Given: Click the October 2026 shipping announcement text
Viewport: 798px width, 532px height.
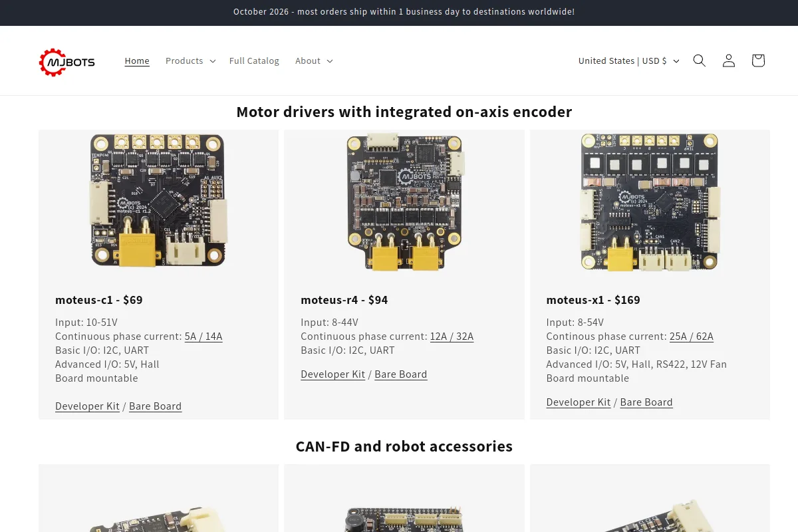Looking at the screenshot, I should click(x=404, y=12).
